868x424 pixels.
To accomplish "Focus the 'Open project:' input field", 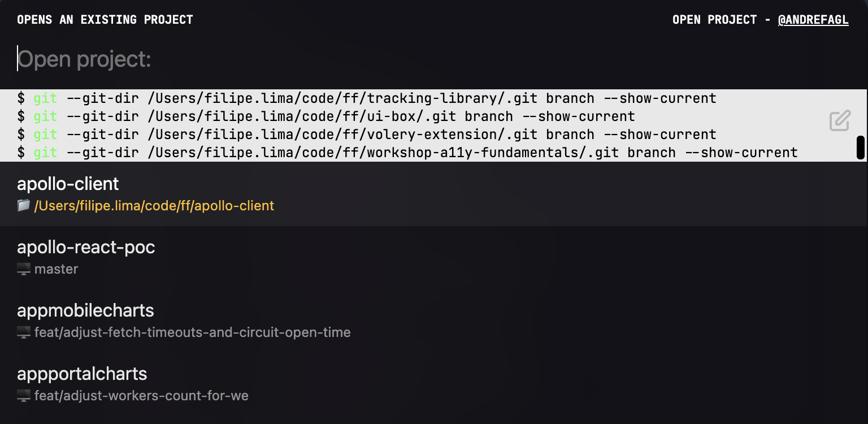I will (x=434, y=59).
